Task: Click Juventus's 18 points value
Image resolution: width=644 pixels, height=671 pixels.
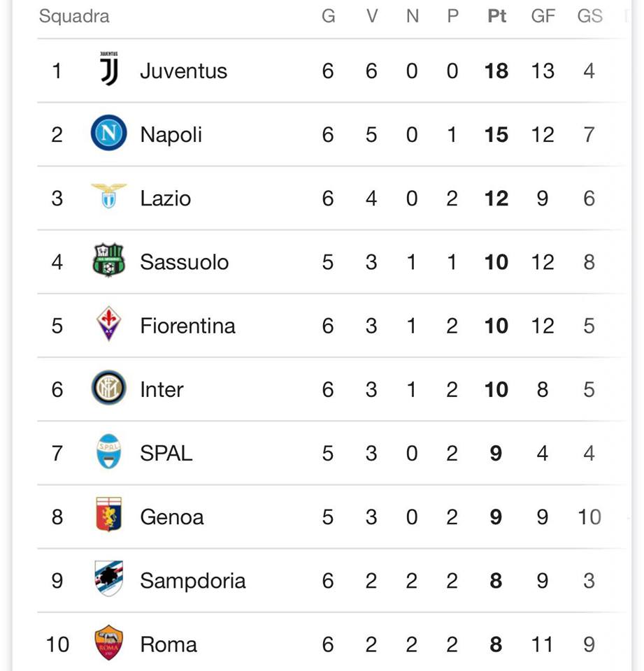Action: tap(496, 71)
